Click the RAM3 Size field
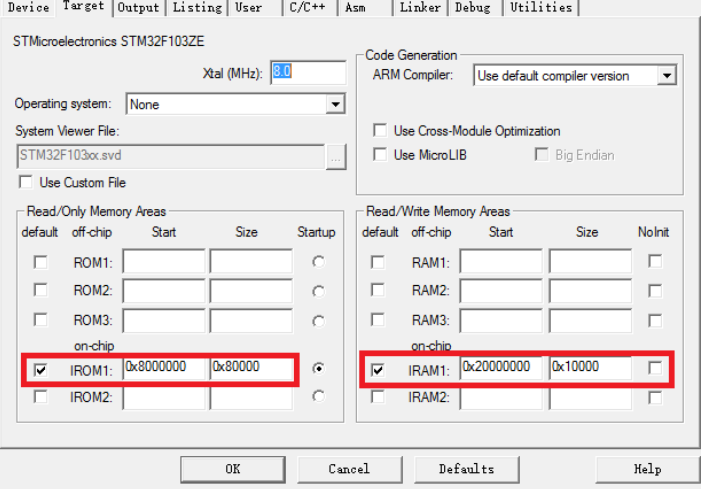Image resolution: width=701 pixels, height=489 pixels. 591,320
